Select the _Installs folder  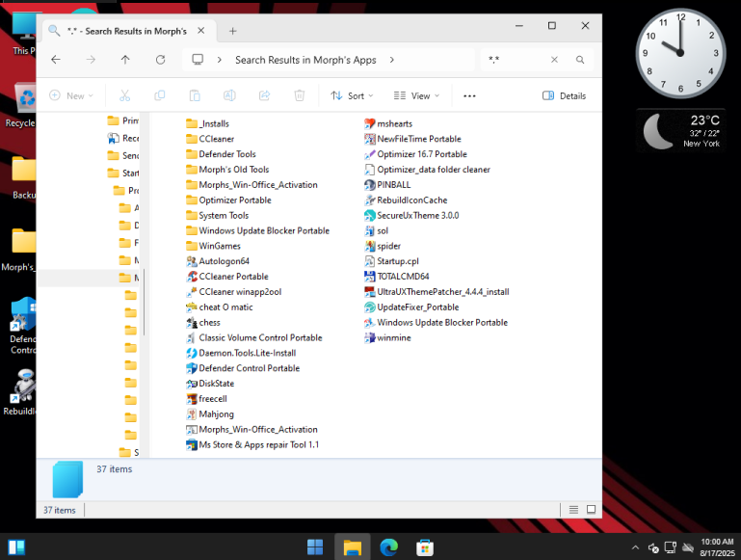[x=208, y=123]
